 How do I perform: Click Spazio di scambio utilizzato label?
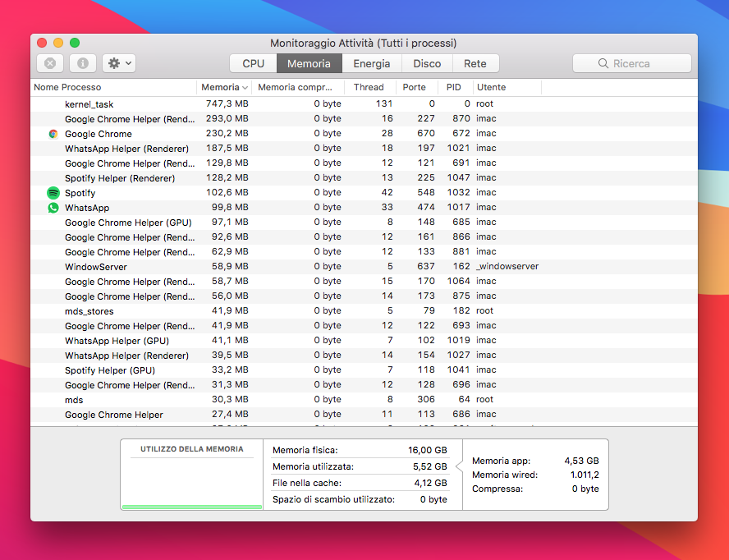pos(333,499)
